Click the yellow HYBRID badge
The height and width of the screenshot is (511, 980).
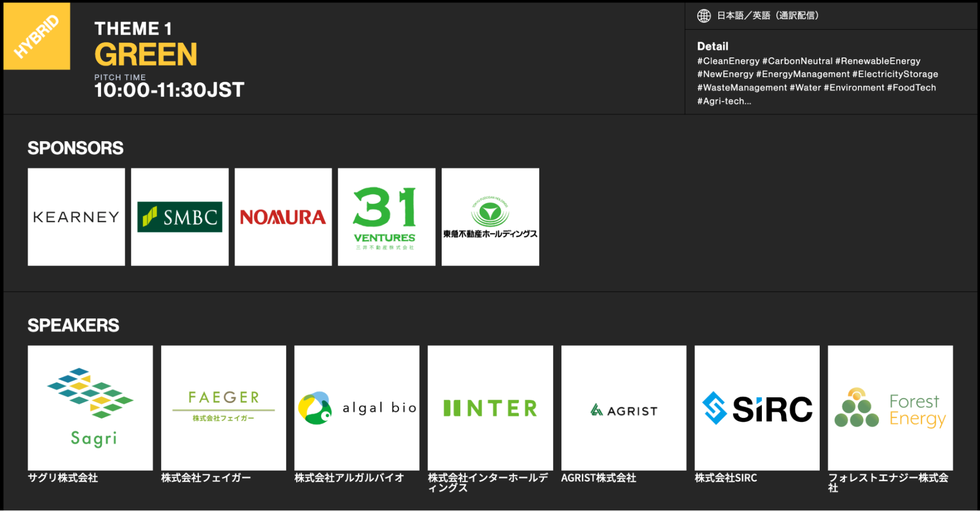click(37, 36)
